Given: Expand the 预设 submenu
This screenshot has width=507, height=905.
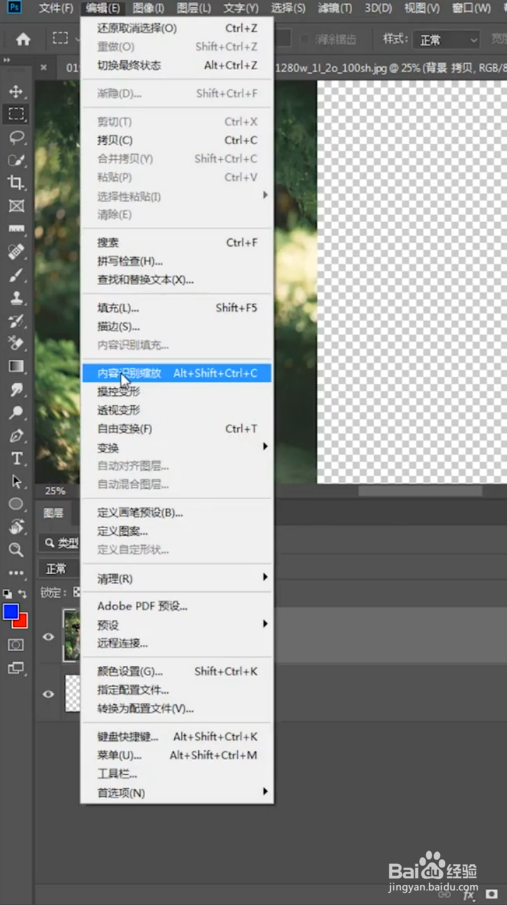Looking at the screenshot, I should coord(177,624).
